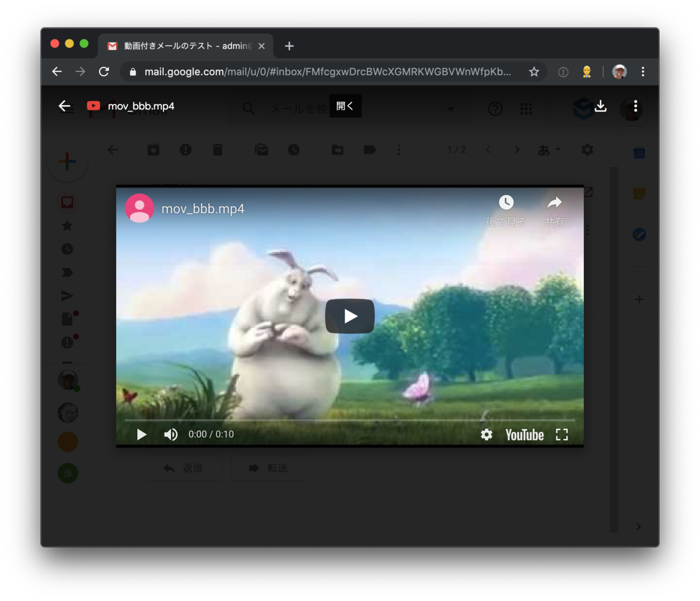Screen dimensions: 700x601
Task: Move the email to a folder
Action: (337, 150)
